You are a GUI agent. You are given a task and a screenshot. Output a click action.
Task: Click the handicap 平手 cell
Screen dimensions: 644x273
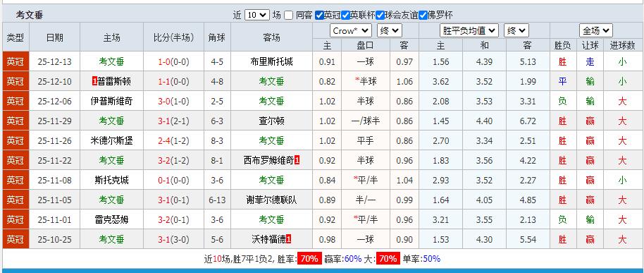tap(365, 140)
